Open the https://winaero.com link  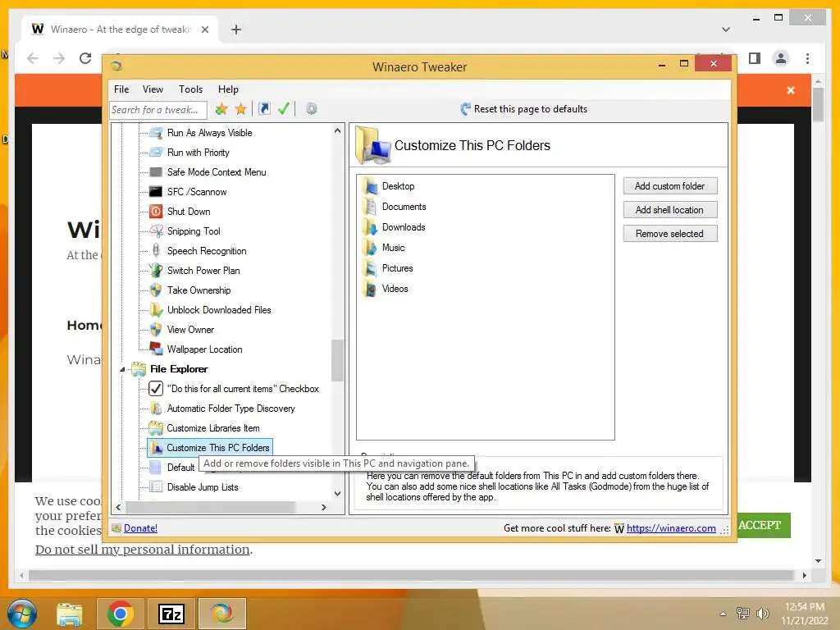pos(671,528)
